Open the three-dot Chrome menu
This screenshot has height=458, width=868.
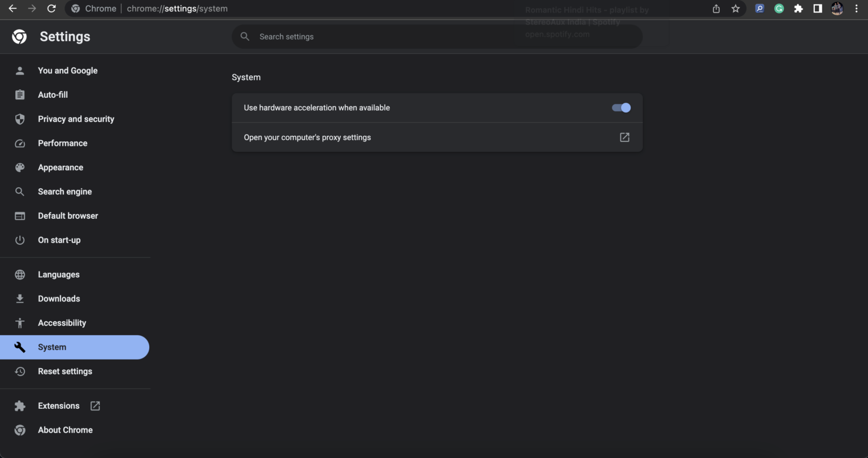[857, 8]
